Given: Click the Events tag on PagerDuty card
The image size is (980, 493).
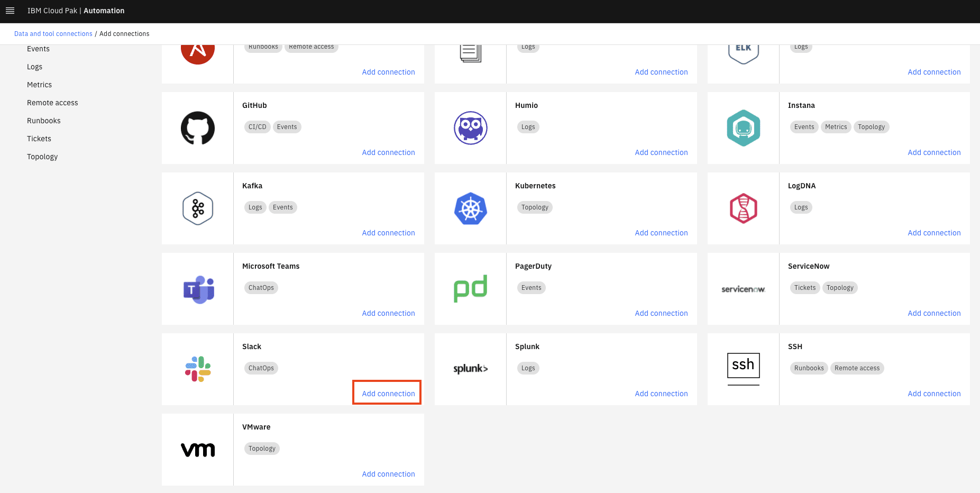Looking at the screenshot, I should click(532, 288).
